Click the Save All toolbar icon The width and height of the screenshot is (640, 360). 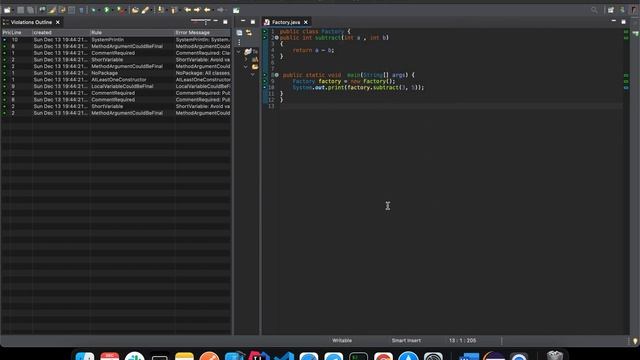pos(30,10)
